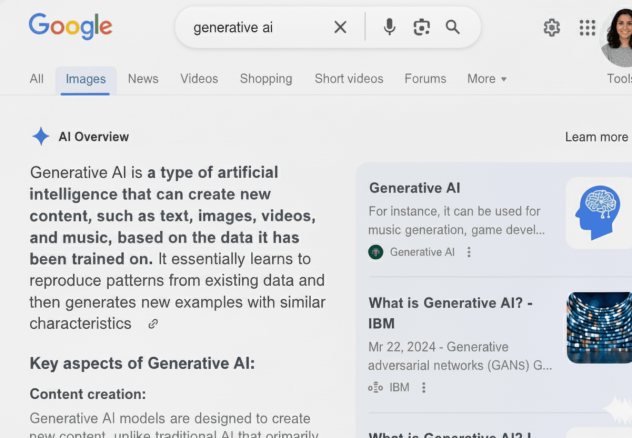632x438 pixels.
Task: Select the Shopping tab
Action: coord(266,79)
